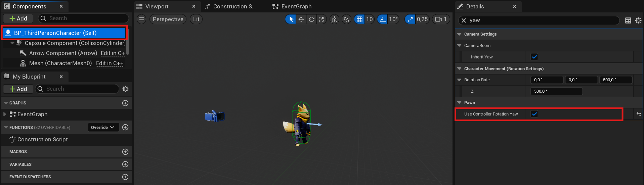Screen dimensions: 644x185
Task: Toggle Details property matrix grid icon
Action: [x=628, y=20]
